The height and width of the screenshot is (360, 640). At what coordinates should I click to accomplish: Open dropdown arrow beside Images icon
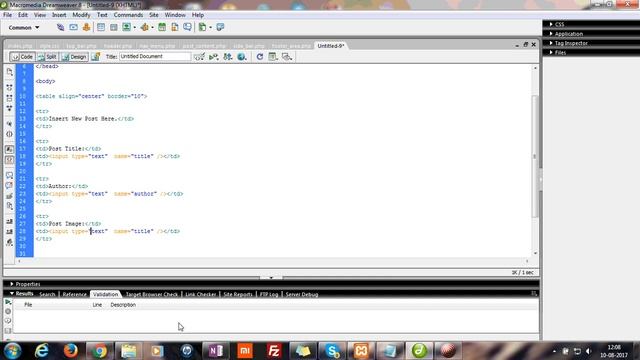coord(135,28)
